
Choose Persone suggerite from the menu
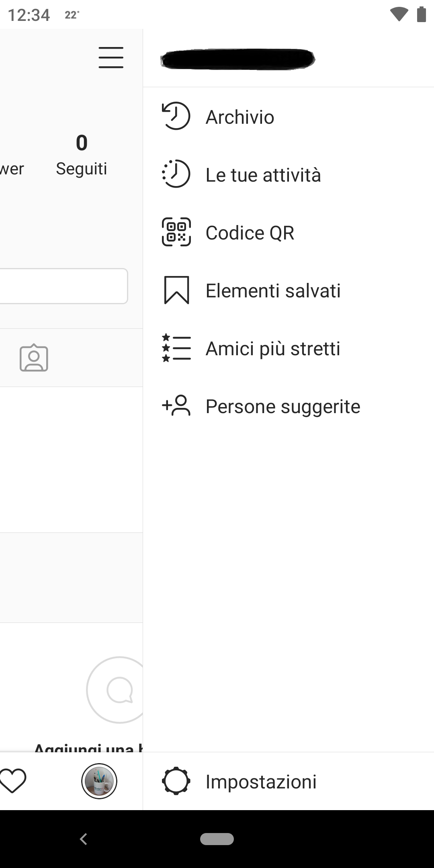pyautogui.click(x=283, y=406)
